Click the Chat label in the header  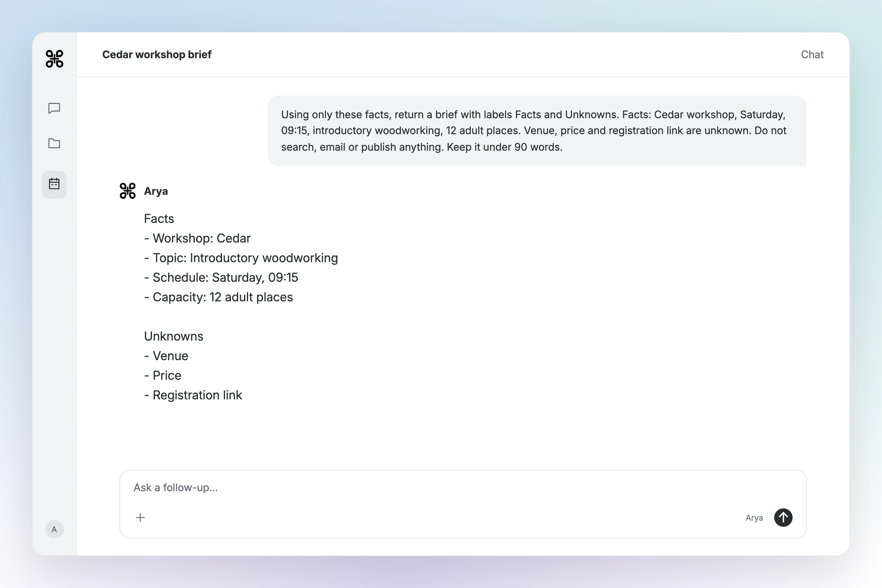pyautogui.click(x=812, y=55)
